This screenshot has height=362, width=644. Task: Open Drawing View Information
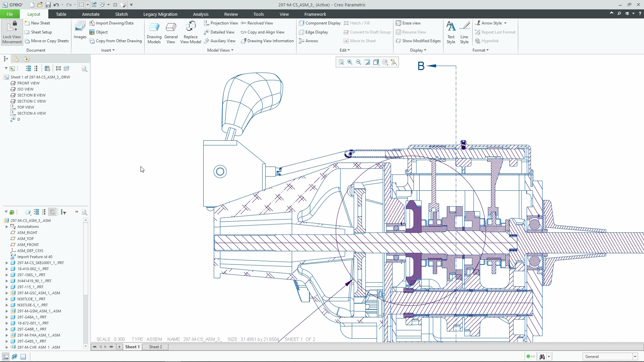click(267, 41)
